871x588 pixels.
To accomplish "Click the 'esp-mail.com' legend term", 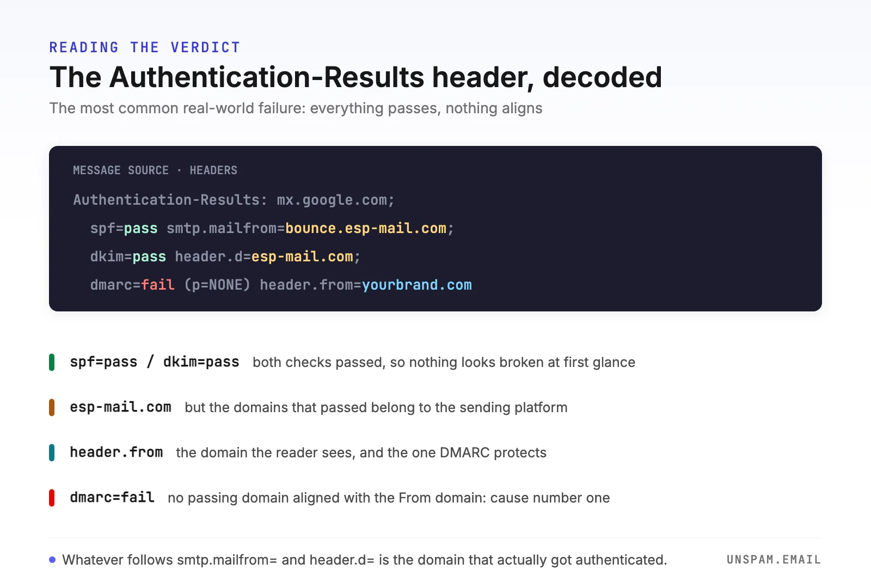I will click(x=120, y=407).
